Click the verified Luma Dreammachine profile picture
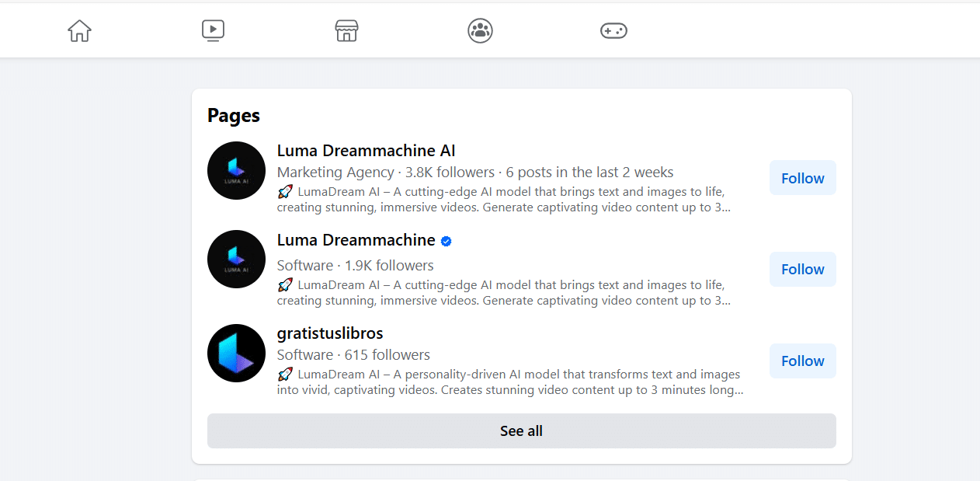 point(236,260)
